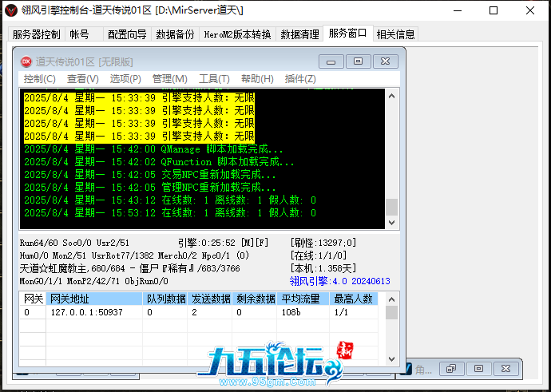Click the 发送数据 column header
This screenshot has width=551, height=392.
tap(210, 299)
